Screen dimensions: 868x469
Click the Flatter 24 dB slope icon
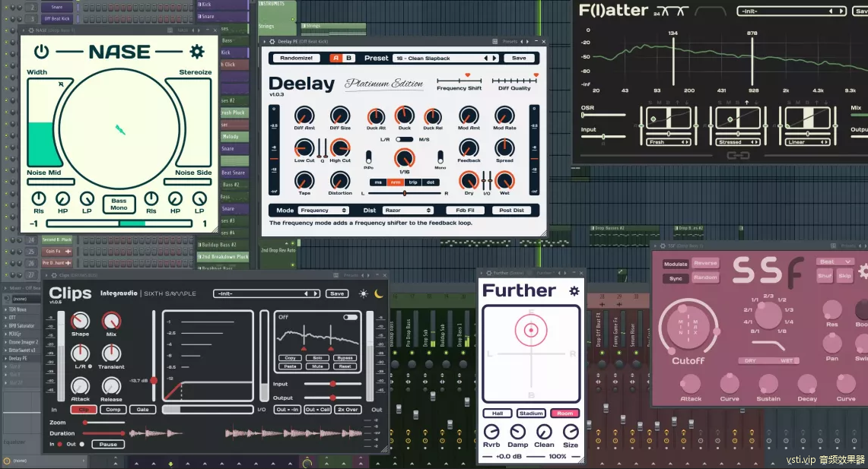(672, 11)
